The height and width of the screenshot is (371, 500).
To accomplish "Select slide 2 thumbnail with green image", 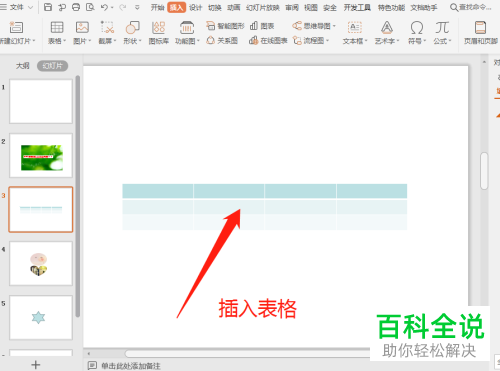I will (41, 155).
